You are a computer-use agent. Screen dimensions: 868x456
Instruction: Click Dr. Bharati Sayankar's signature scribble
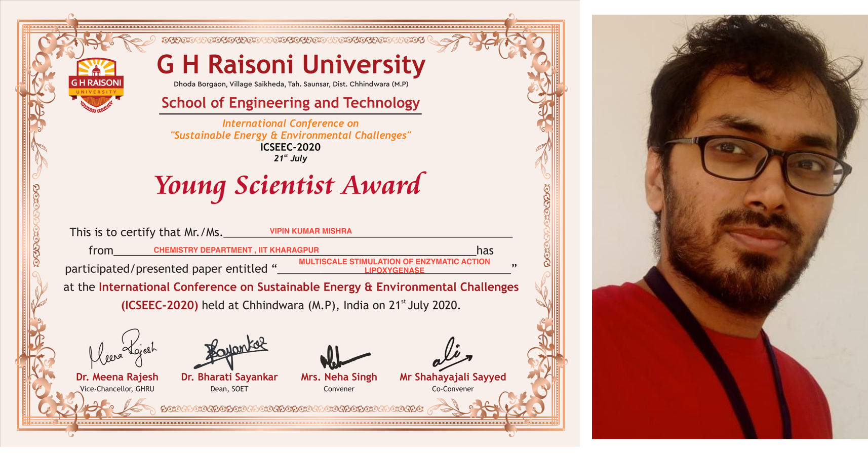point(230,352)
